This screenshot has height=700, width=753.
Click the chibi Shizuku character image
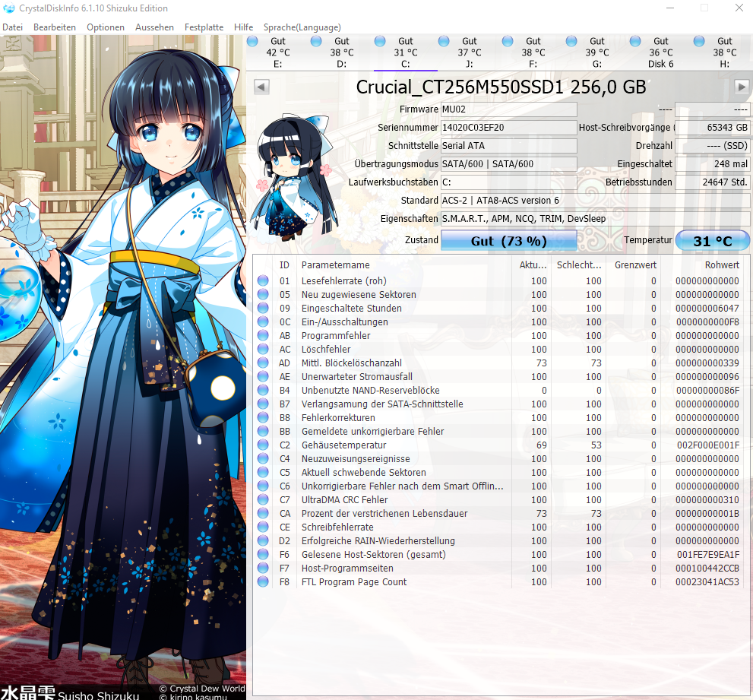point(293,177)
